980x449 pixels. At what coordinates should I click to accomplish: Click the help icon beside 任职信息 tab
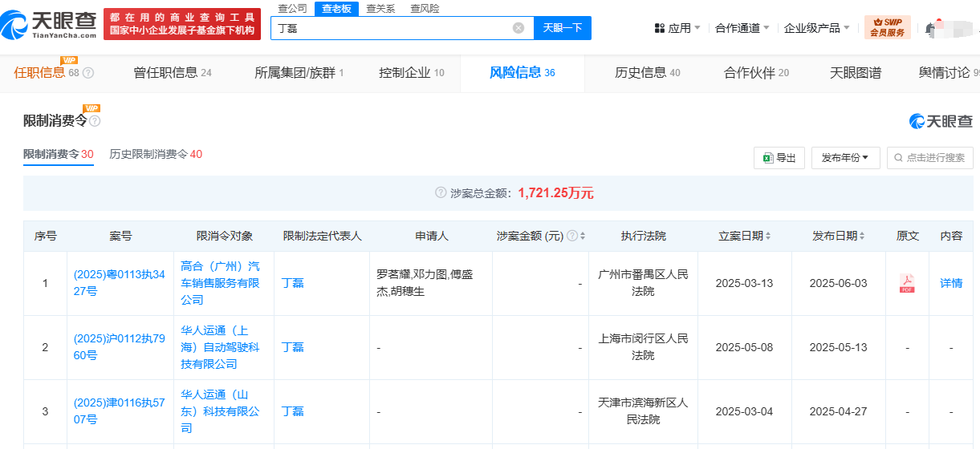click(88, 73)
